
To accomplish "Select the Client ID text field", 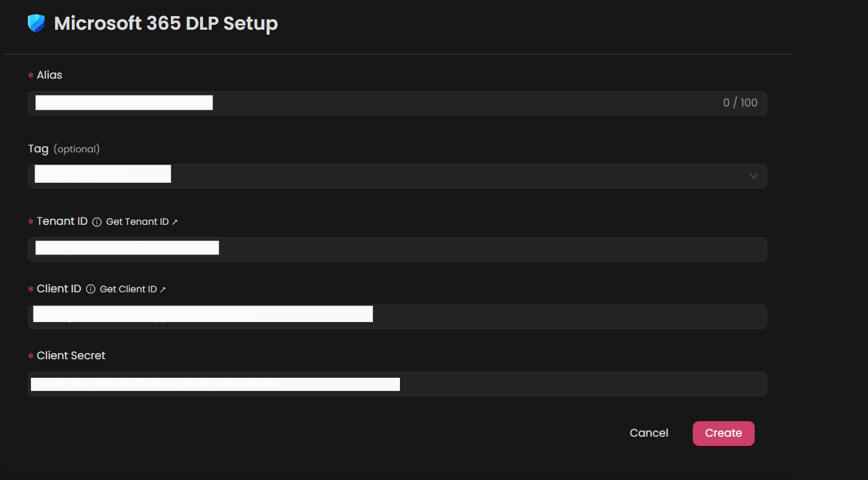I will 397,316.
